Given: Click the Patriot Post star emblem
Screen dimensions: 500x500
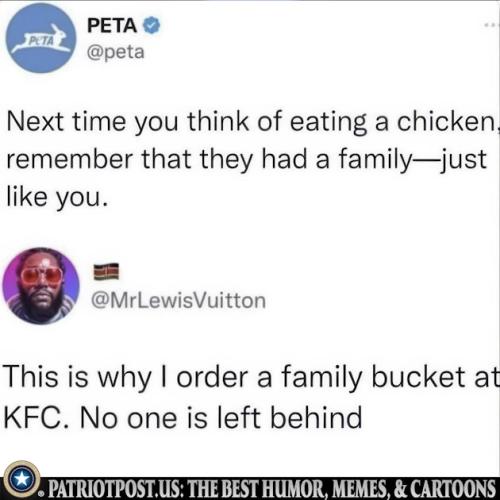Looking at the screenshot, I should click(22, 479).
